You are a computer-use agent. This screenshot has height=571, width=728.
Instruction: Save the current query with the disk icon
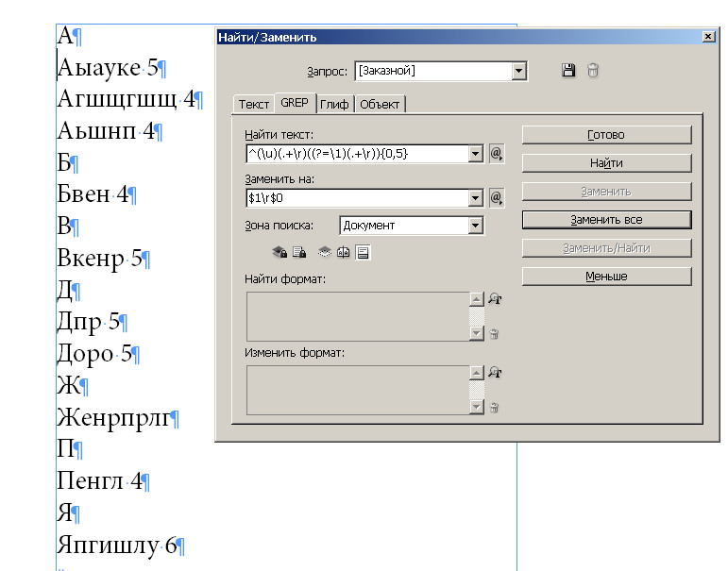point(568,71)
